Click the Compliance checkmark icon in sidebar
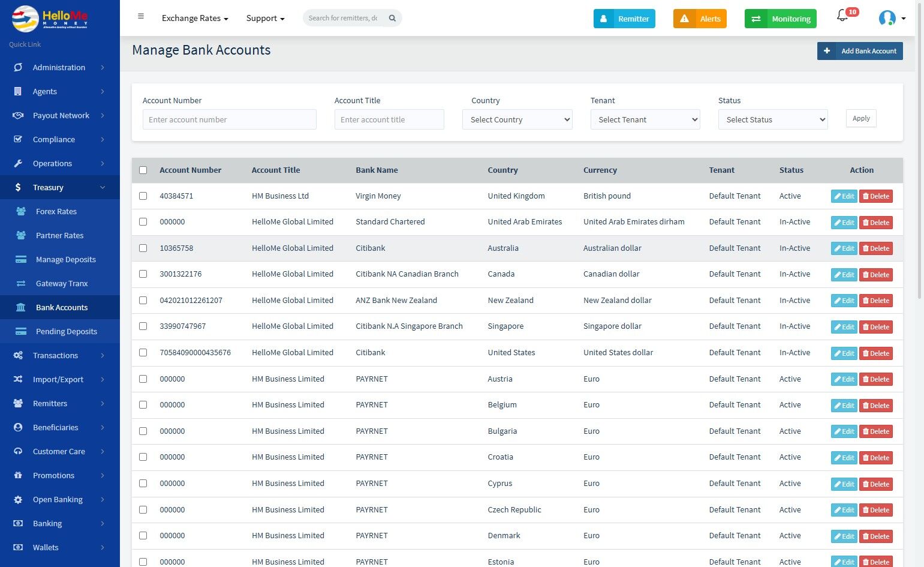The image size is (924, 567). click(18, 139)
